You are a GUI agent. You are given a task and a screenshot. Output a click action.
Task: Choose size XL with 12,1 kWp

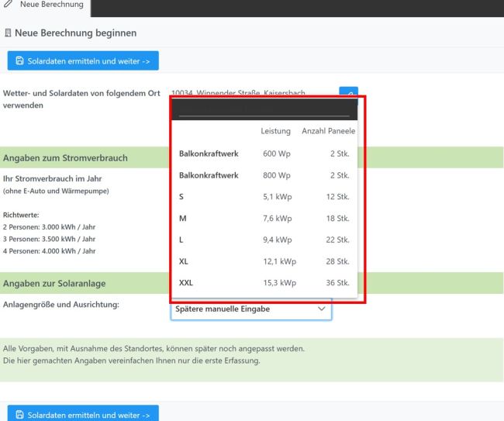[x=264, y=261]
